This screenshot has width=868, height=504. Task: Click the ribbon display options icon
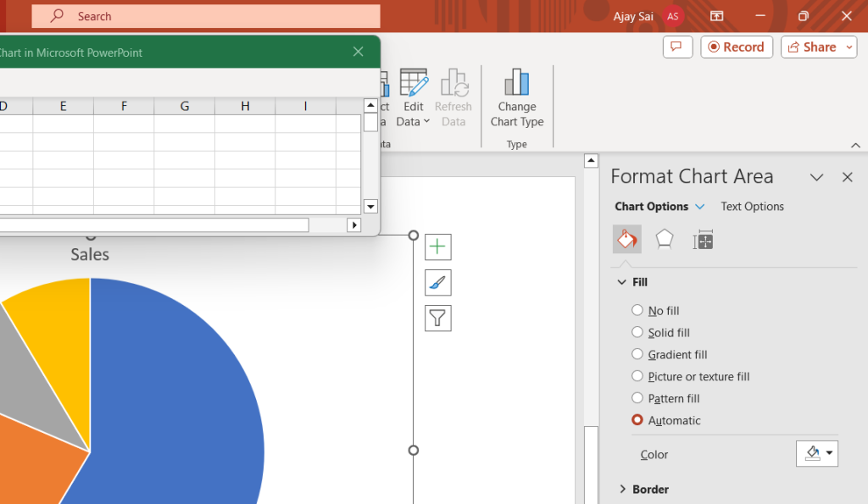[716, 16]
